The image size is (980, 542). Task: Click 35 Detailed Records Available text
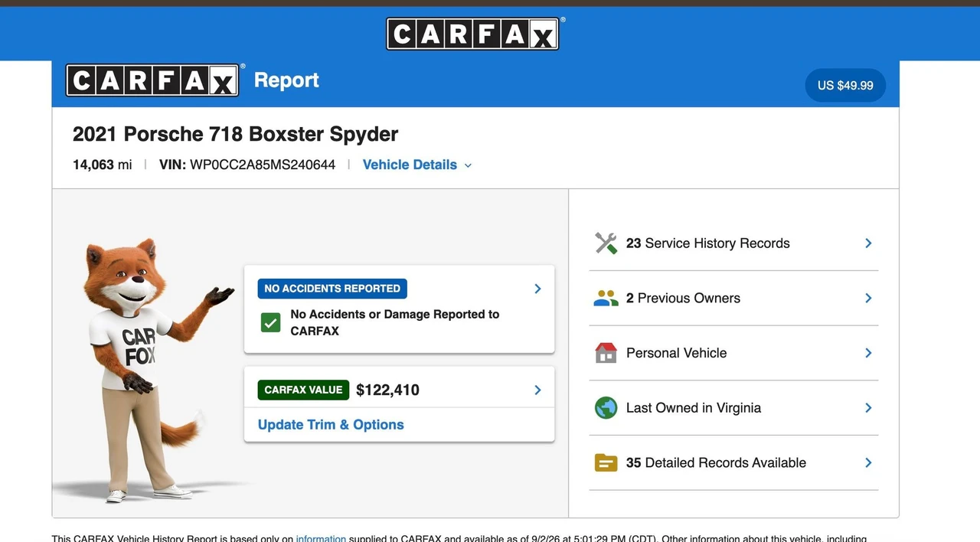716,462
